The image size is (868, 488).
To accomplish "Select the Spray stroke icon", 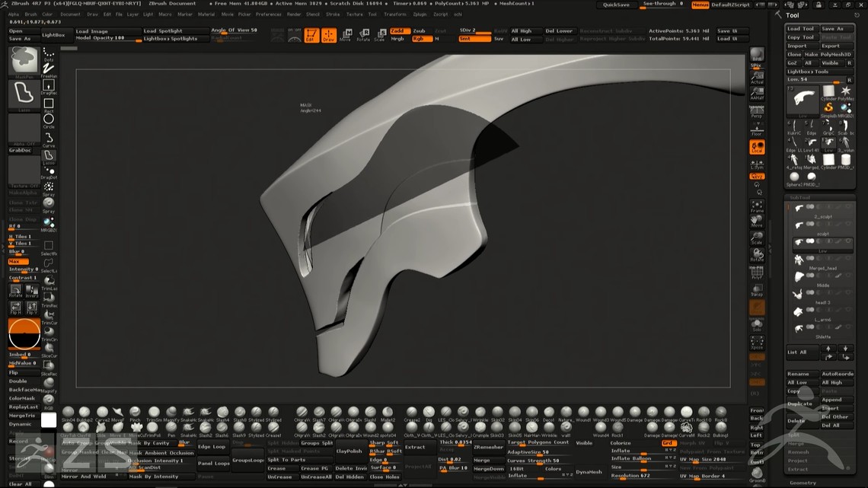I will point(49,188).
